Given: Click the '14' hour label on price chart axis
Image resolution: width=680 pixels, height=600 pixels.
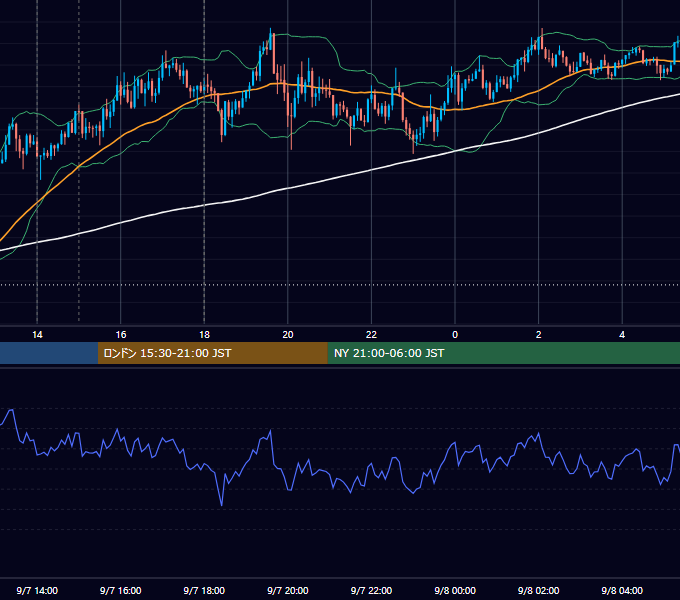Looking at the screenshot, I should [37, 335].
